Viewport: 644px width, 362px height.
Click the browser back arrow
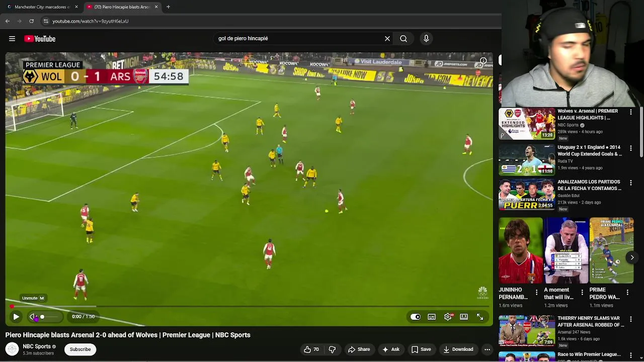8,21
